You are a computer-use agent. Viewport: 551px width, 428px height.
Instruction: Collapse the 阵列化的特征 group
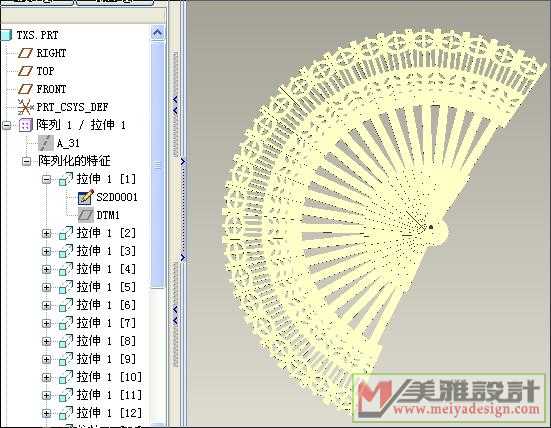pyautogui.click(x=26, y=161)
